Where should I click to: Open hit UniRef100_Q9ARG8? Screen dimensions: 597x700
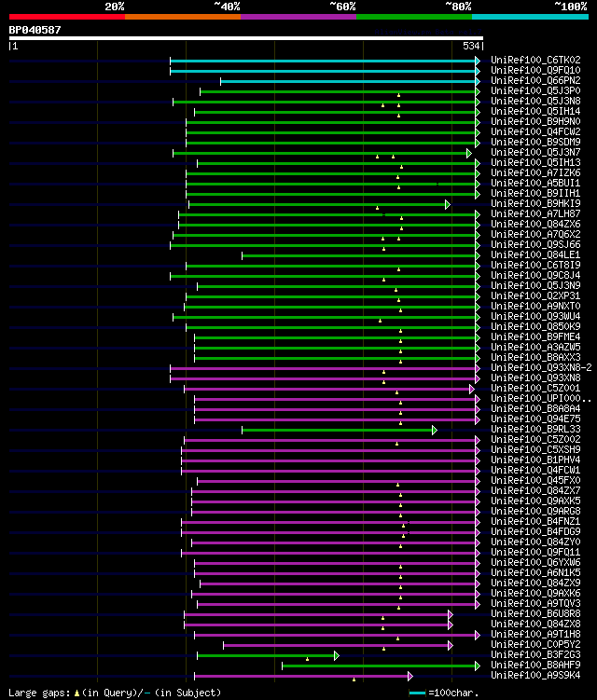(535, 512)
